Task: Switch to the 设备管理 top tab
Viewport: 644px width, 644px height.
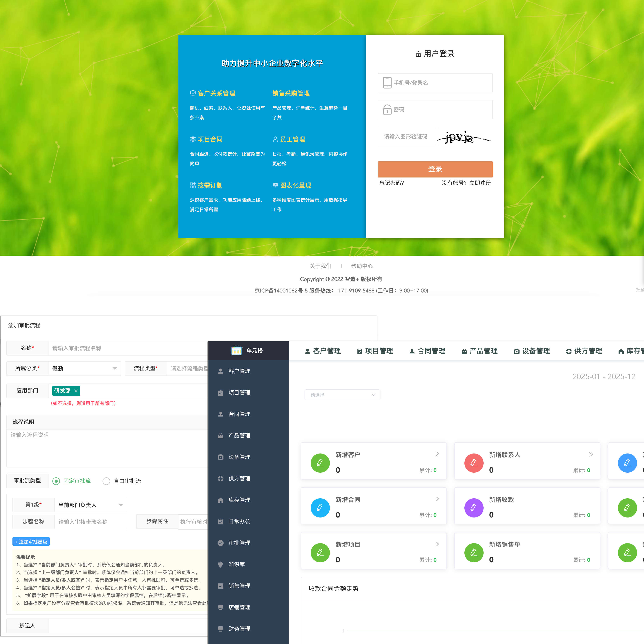Action: (x=532, y=351)
